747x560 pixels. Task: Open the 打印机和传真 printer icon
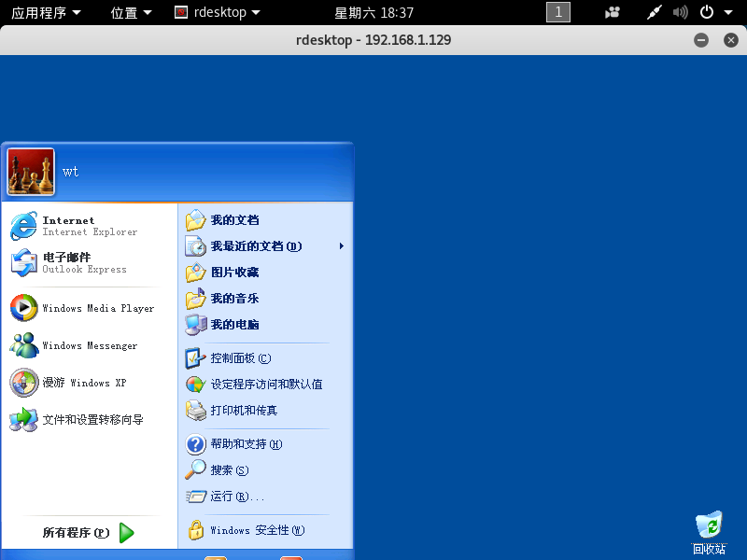195,411
